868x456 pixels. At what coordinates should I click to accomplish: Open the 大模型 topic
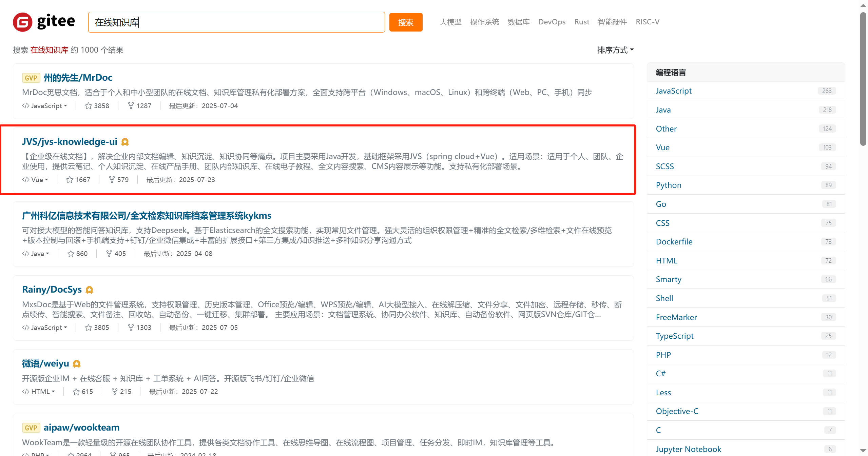coord(450,22)
